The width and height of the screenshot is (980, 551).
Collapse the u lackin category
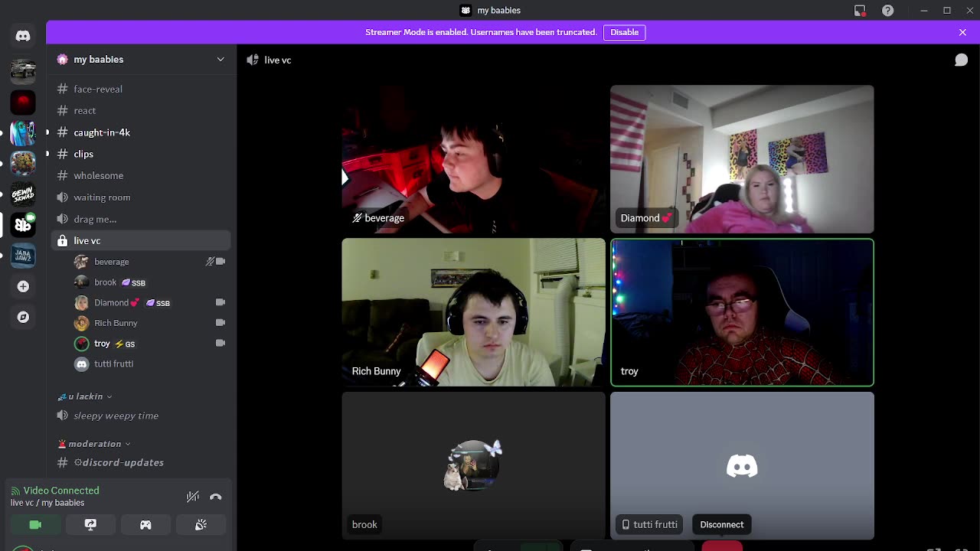[x=85, y=396]
